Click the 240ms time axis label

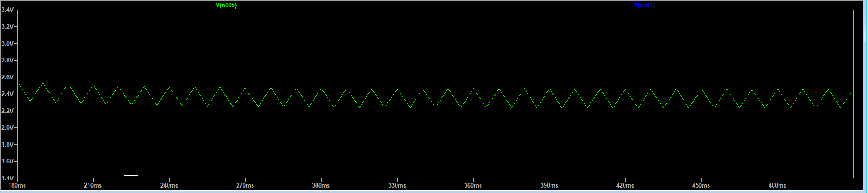pyautogui.click(x=169, y=185)
